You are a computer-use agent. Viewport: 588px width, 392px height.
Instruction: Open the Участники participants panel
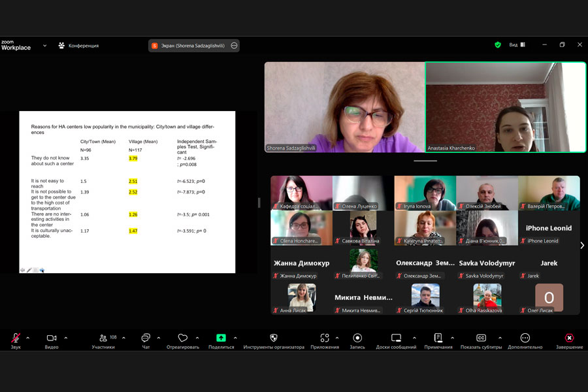pyautogui.click(x=103, y=340)
